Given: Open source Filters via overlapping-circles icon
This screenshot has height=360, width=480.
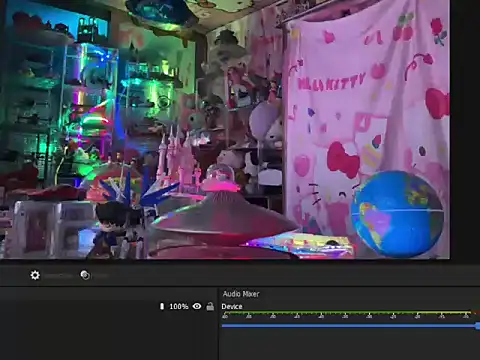Looking at the screenshot, I should [x=85, y=275].
